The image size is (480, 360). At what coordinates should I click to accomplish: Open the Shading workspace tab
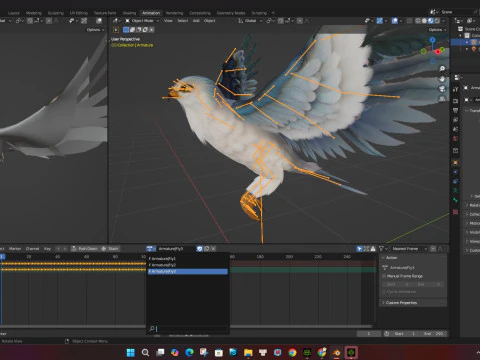[x=129, y=13]
